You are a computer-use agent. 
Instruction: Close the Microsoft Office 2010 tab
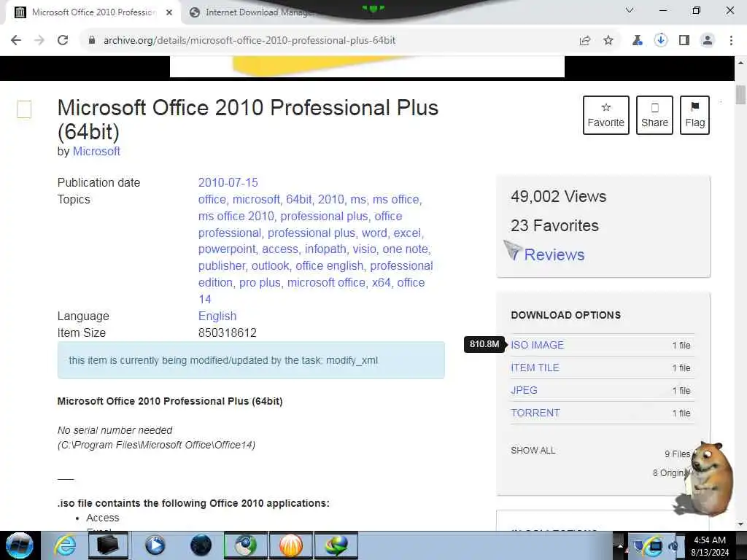[169, 12]
